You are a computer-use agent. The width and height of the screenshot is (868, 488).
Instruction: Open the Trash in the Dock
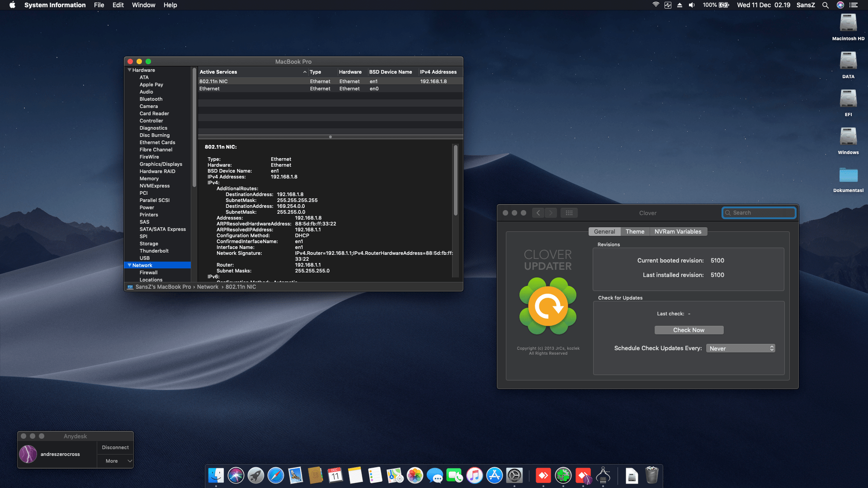pyautogui.click(x=651, y=475)
